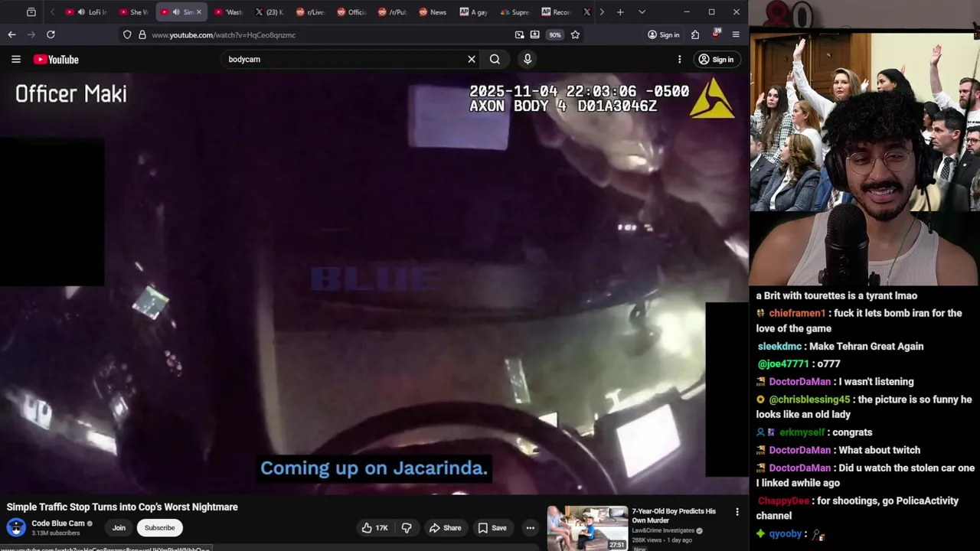Save video to playlist
980x551 pixels.
click(x=492, y=527)
